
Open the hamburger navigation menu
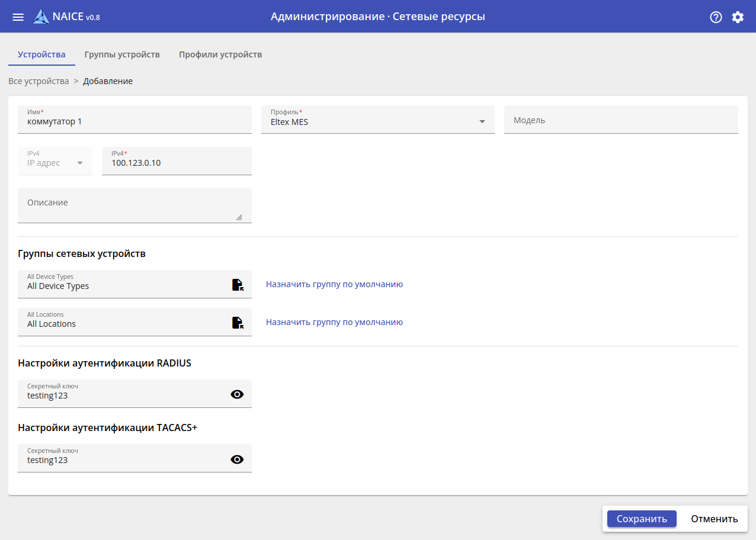coord(18,17)
